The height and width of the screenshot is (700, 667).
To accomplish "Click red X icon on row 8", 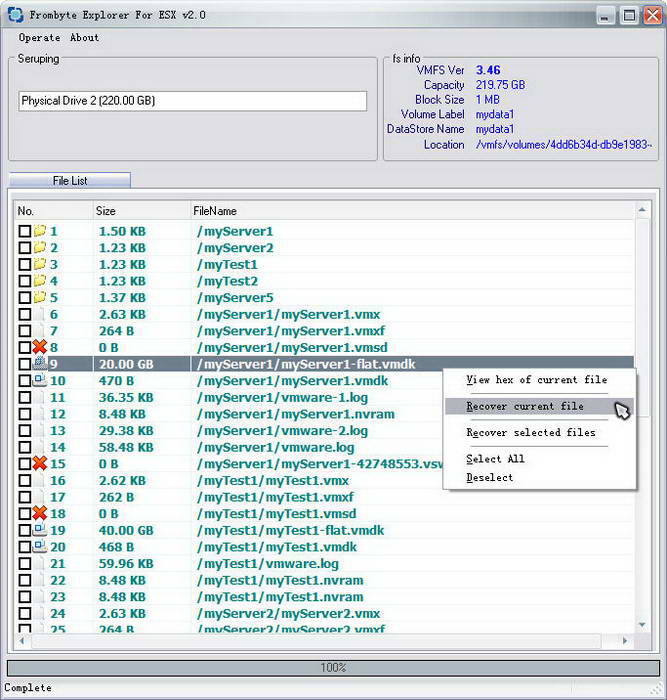I will (x=40, y=347).
